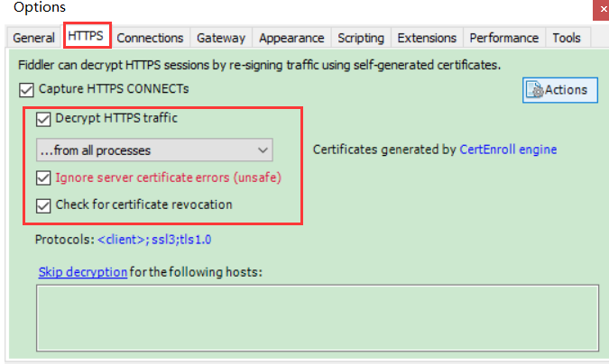Click the Actions button
The width and height of the screenshot is (609, 364).
tap(560, 90)
